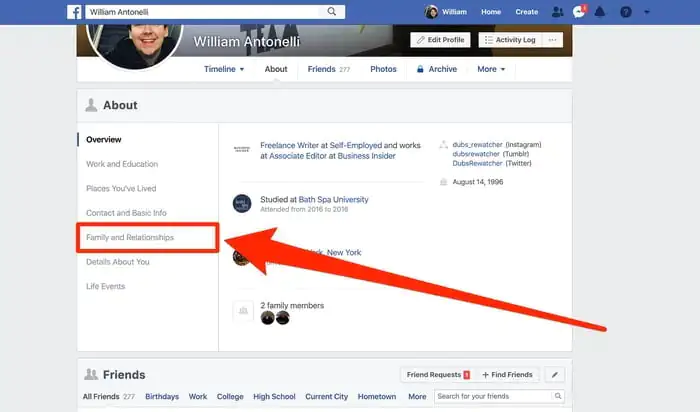Click Create in top navigation
The height and width of the screenshot is (412, 700).
click(x=527, y=12)
